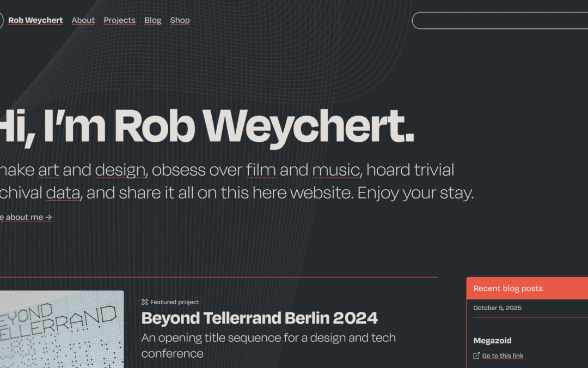
Task: Click the external-link icon next to "Go to this link"
Action: [476, 355]
